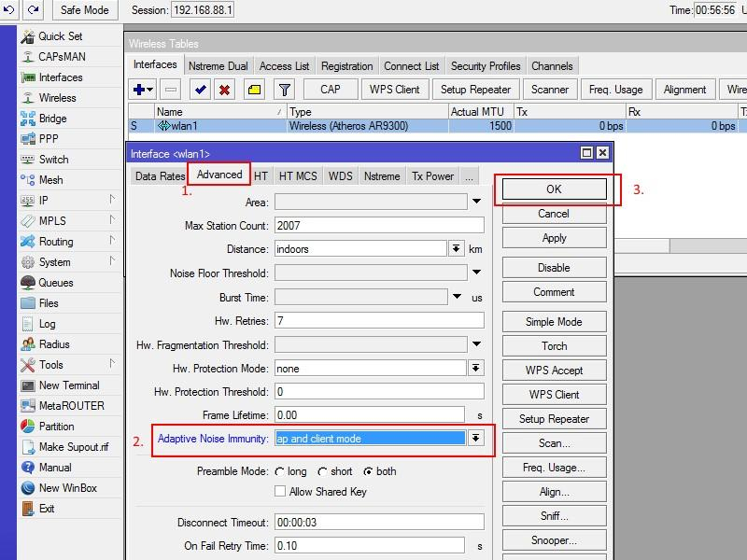
Task: Click the Max Station Count input field
Action: click(379, 226)
